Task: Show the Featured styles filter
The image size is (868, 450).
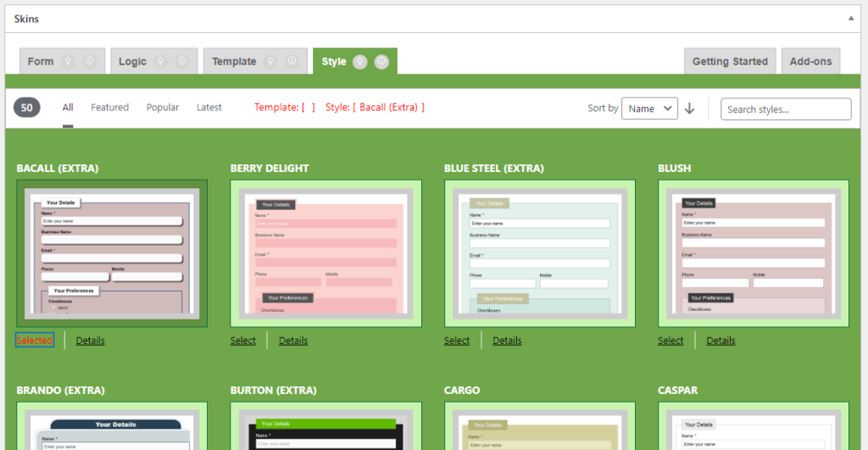Action: click(109, 108)
